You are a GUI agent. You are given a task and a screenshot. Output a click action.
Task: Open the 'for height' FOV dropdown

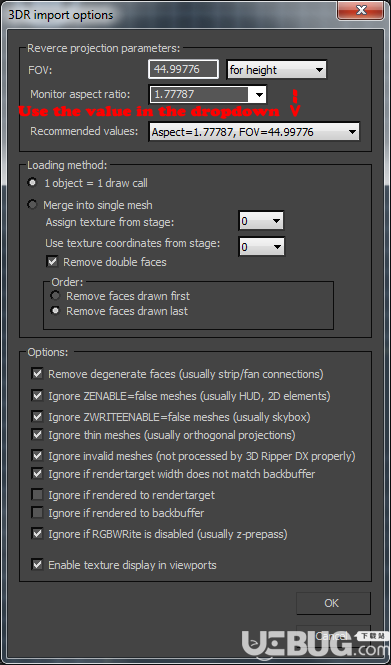(x=276, y=70)
